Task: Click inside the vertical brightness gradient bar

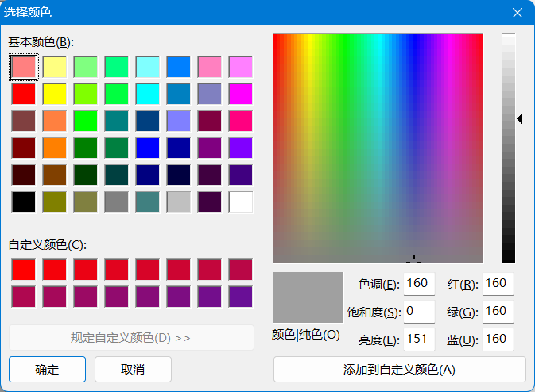Action: click(509, 149)
